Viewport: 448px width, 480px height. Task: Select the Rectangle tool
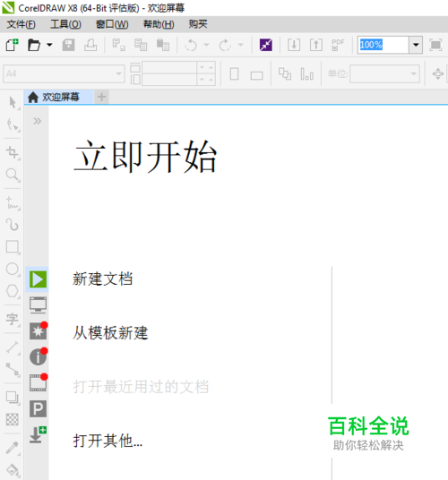pyautogui.click(x=13, y=247)
